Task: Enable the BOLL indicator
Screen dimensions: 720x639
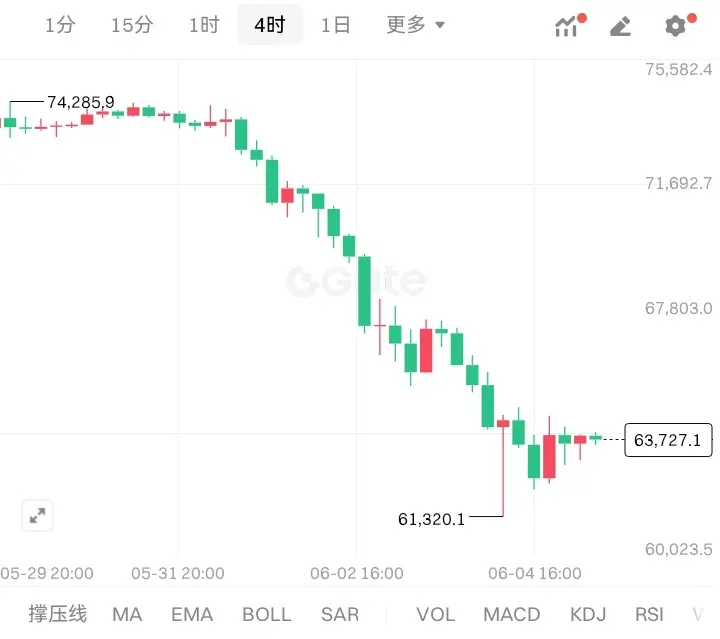Action: 267,614
